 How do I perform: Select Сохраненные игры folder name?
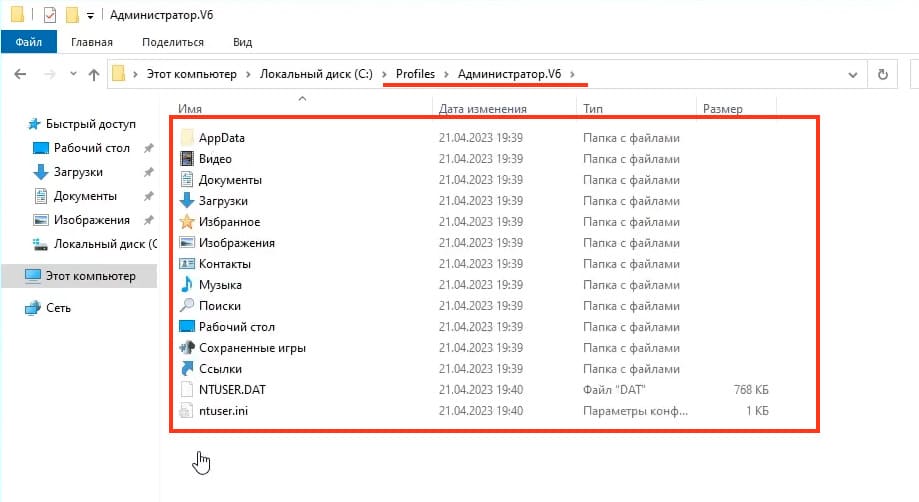pyautogui.click(x=252, y=348)
